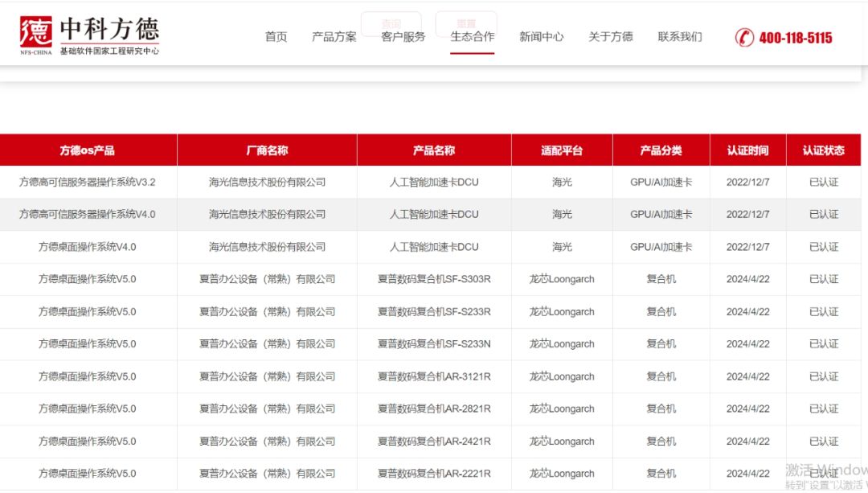Click the 中科方德 title text
Viewport: 868px width, 493px height.
[x=109, y=29]
